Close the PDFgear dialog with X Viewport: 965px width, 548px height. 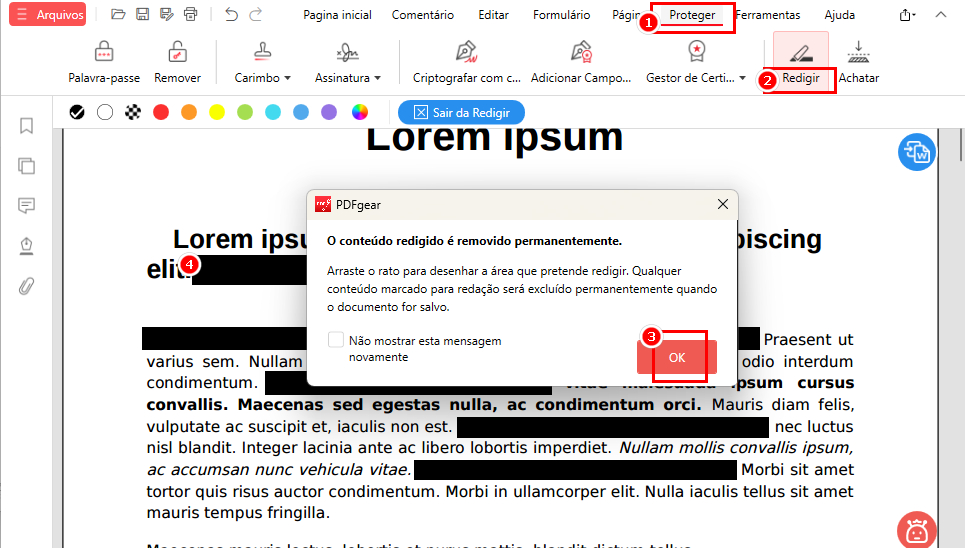723,204
